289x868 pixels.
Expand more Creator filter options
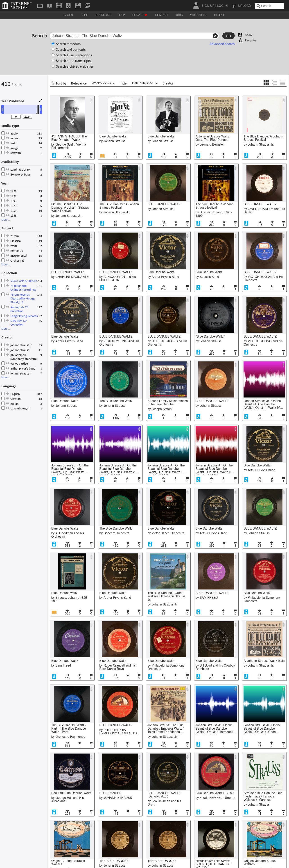point(5,377)
